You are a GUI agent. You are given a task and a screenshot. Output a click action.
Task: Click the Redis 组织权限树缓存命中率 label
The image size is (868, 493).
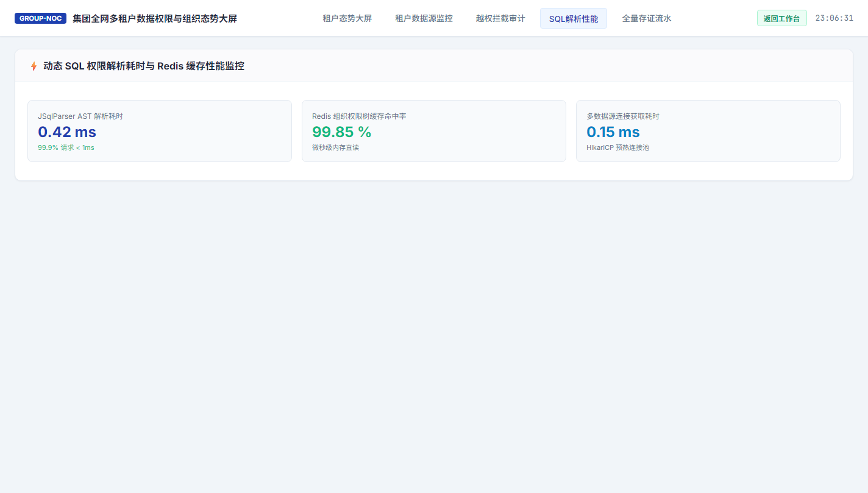(359, 116)
